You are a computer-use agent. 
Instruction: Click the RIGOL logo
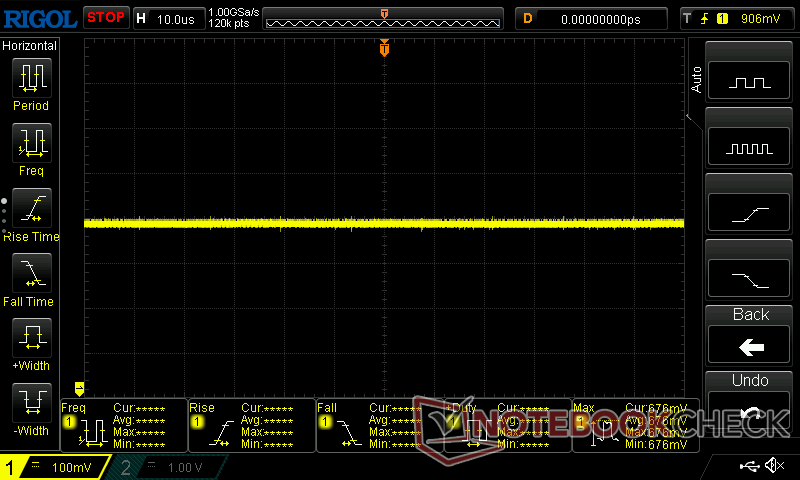tap(40, 19)
